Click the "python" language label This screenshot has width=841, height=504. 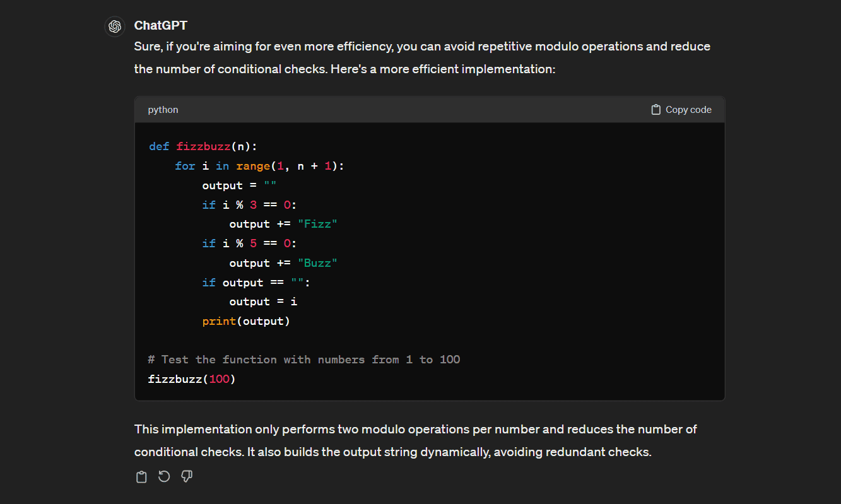click(163, 110)
